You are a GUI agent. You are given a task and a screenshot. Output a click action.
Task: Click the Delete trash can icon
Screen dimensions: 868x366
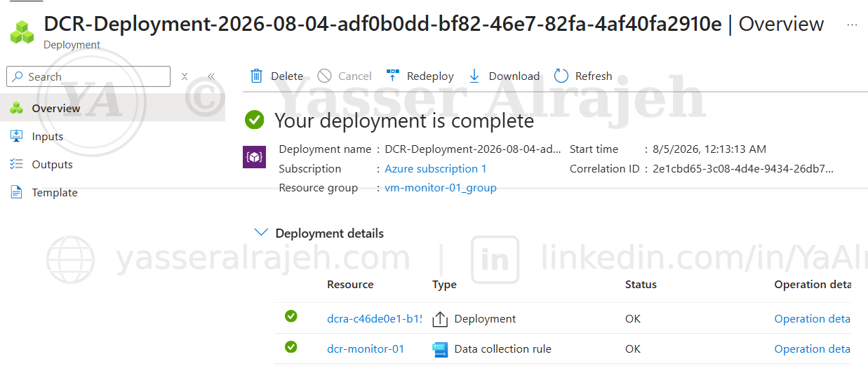257,76
